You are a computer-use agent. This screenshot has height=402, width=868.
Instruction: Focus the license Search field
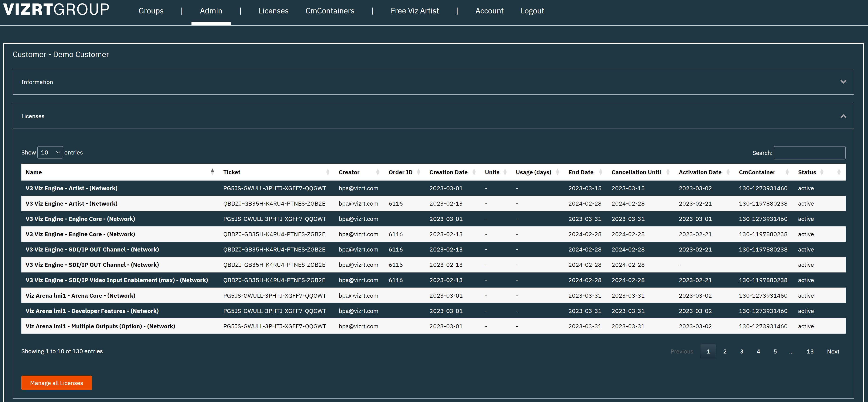pos(809,153)
